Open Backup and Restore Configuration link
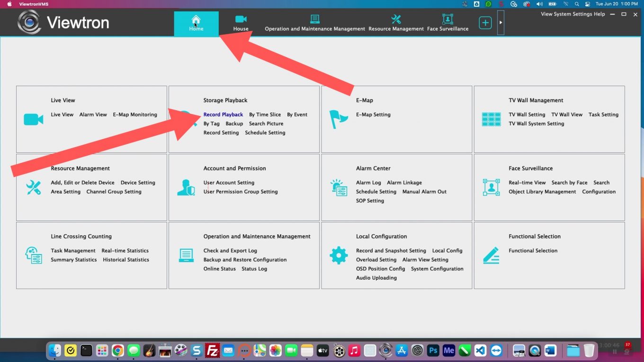This screenshot has width=644, height=362. point(245,260)
